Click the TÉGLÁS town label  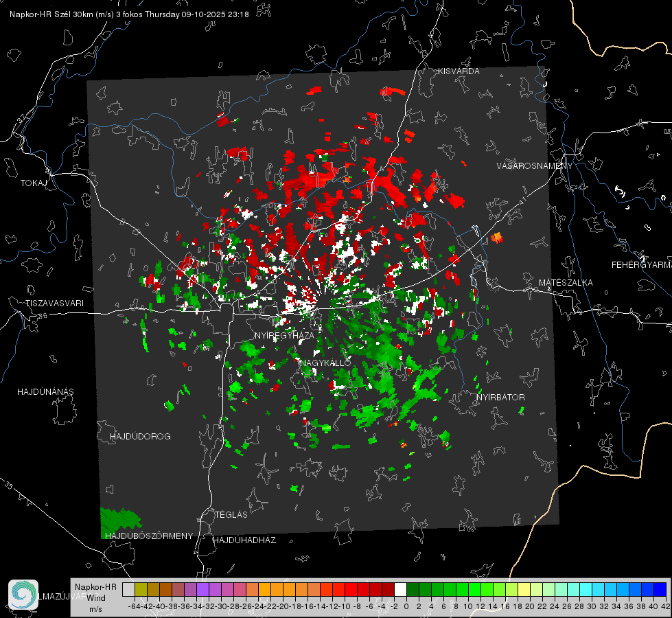231,514
